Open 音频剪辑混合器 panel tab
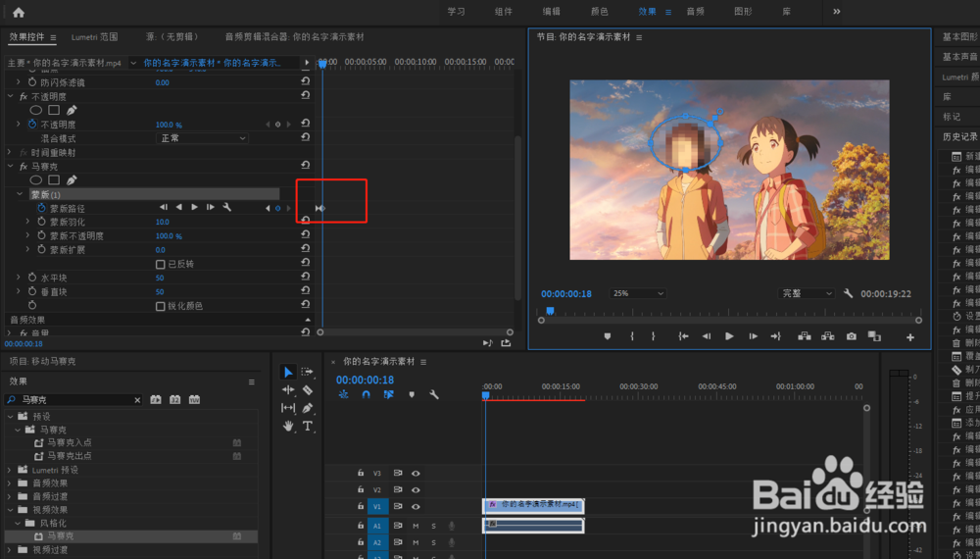The width and height of the screenshot is (980, 559). point(294,37)
